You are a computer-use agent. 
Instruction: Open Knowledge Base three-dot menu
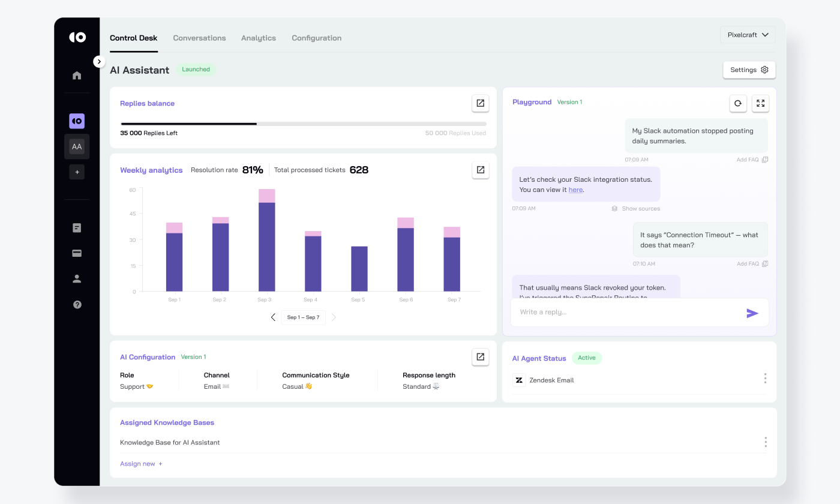point(765,442)
